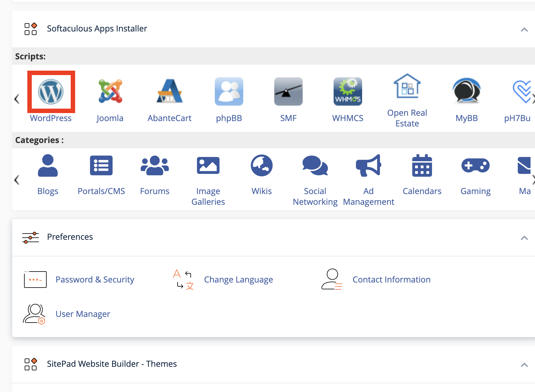Image resolution: width=535 pixels, height=392 pixels.
Task: Open the Calendars category link
Action: coord(422,191)
